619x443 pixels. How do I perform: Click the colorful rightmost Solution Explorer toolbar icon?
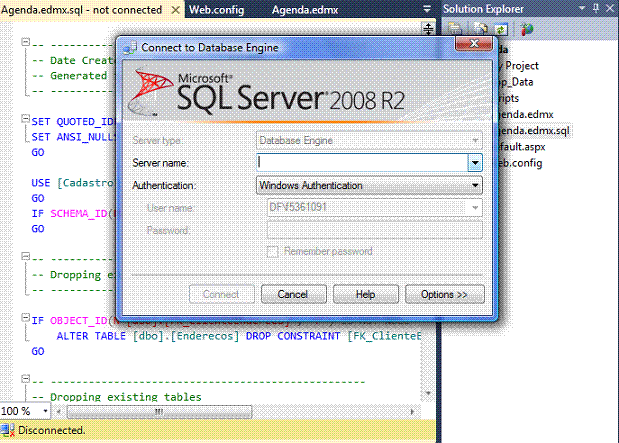(527, 29)
